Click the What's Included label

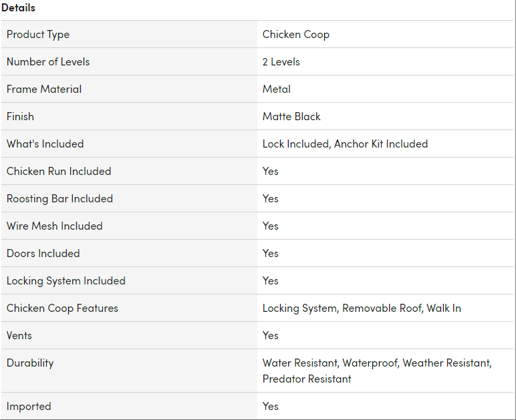pos(45,144)
